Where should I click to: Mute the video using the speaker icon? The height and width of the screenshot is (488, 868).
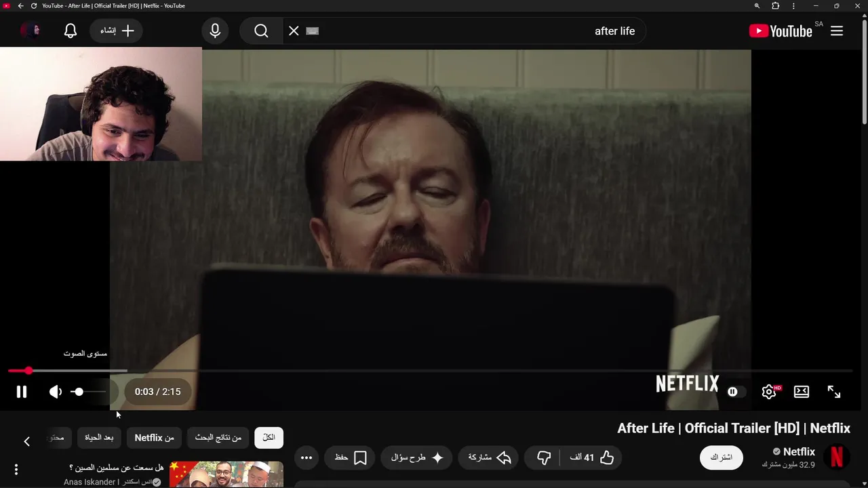[56, 392]
